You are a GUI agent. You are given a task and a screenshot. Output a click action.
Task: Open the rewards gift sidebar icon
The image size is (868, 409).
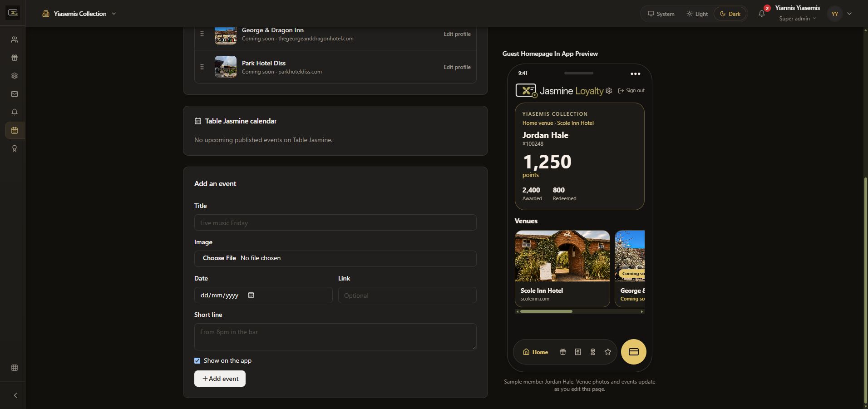click(x=15, y=58)
